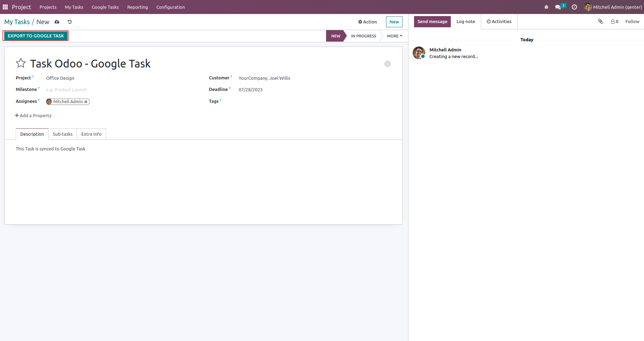Click the Deadline field help question mark

(x=230, y=88)
